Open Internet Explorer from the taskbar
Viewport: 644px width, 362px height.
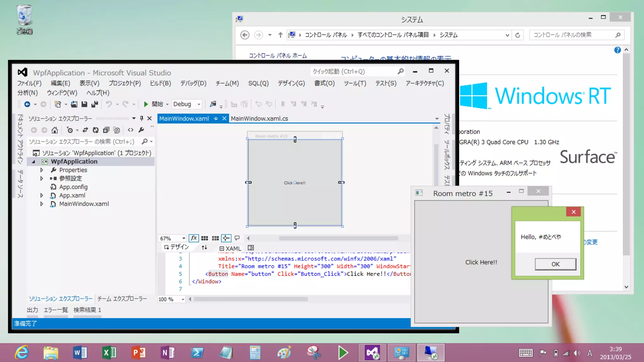22,353
